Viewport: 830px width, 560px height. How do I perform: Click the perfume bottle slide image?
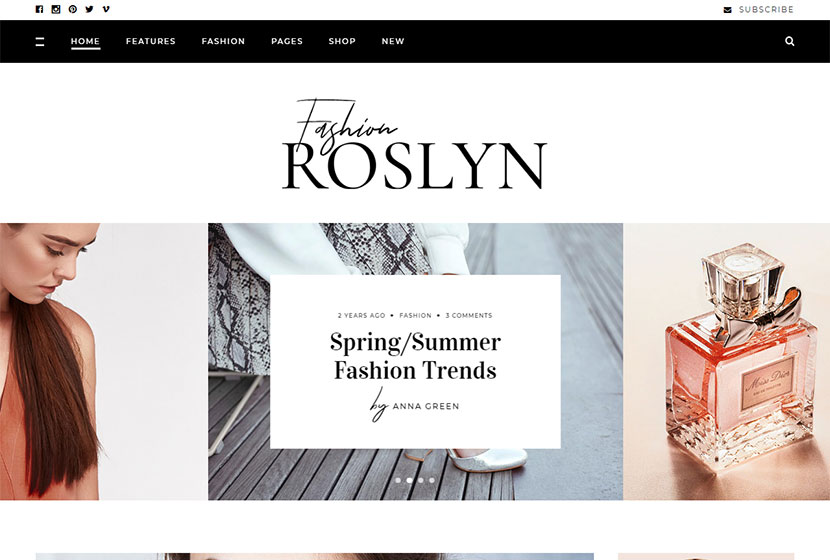click(x=726, y=362)
